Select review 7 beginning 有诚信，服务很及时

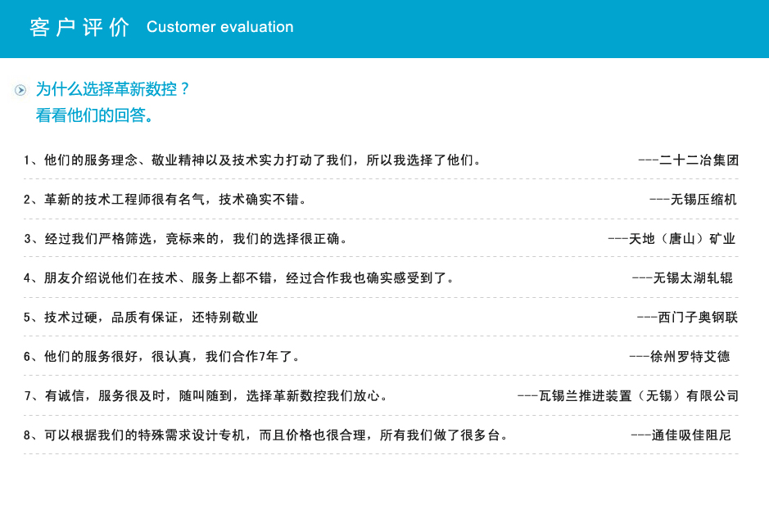tap(206, 395)
